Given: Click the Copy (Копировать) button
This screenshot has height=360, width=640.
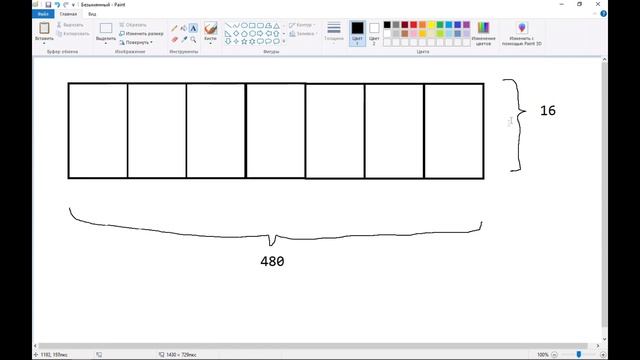Looking at the screenshot, I should pos(73,34).
